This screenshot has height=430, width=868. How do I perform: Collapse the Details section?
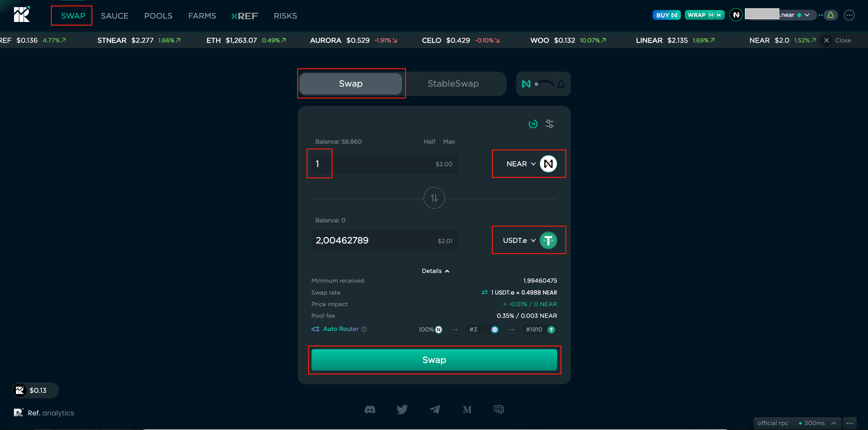tap(435, 271)
